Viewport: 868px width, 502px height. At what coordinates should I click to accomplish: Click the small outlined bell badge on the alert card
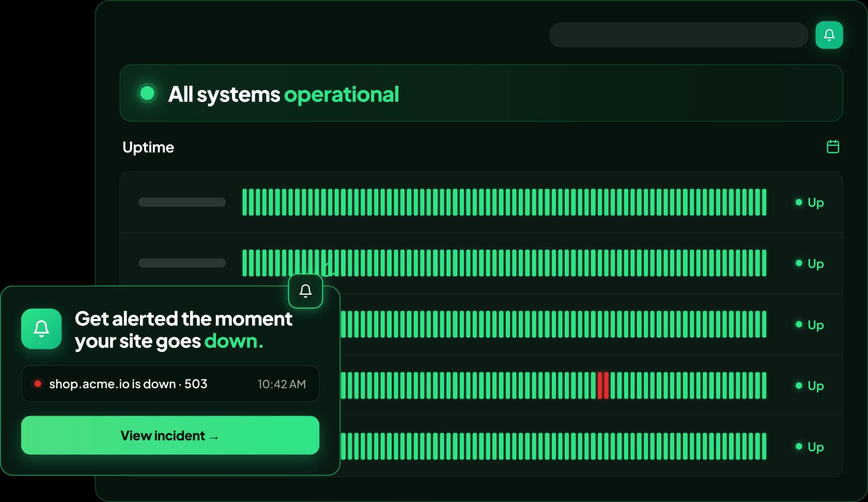point(305,291)
